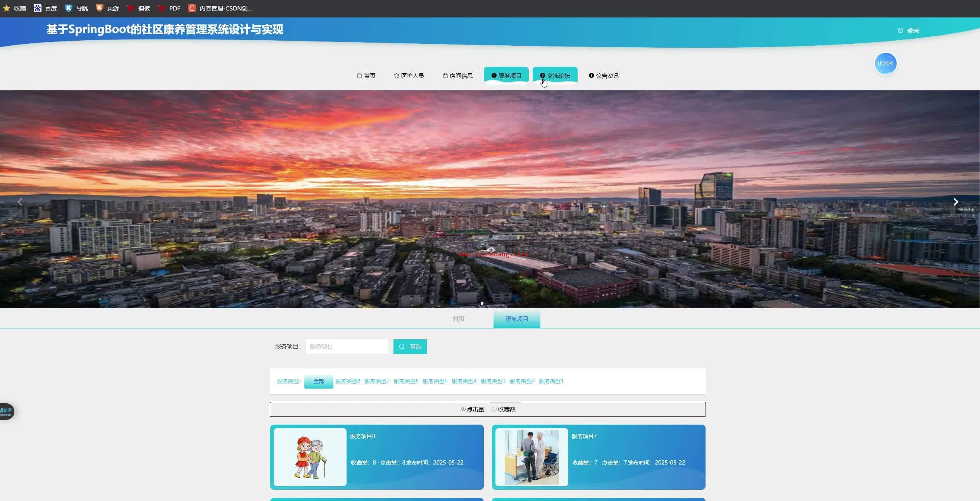Open the 交流论坛 navigation item
Screen dimensions: 980x501
(555, 76)
